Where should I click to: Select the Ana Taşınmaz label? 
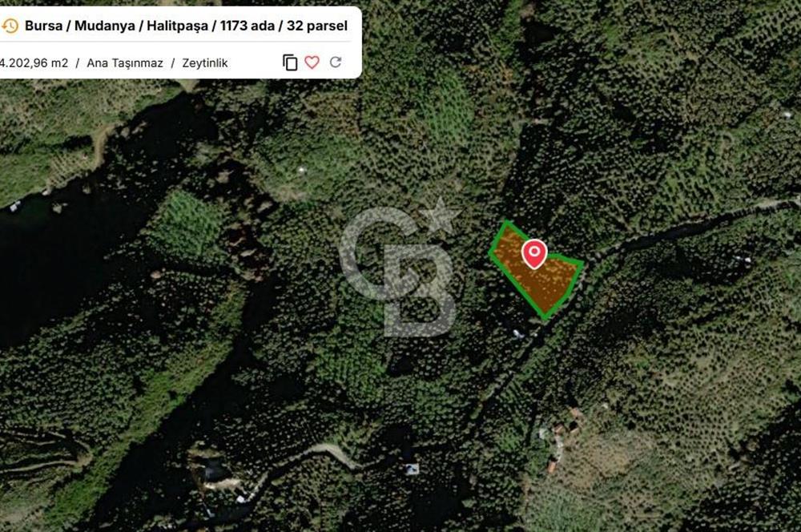click(x=125, y=62)
